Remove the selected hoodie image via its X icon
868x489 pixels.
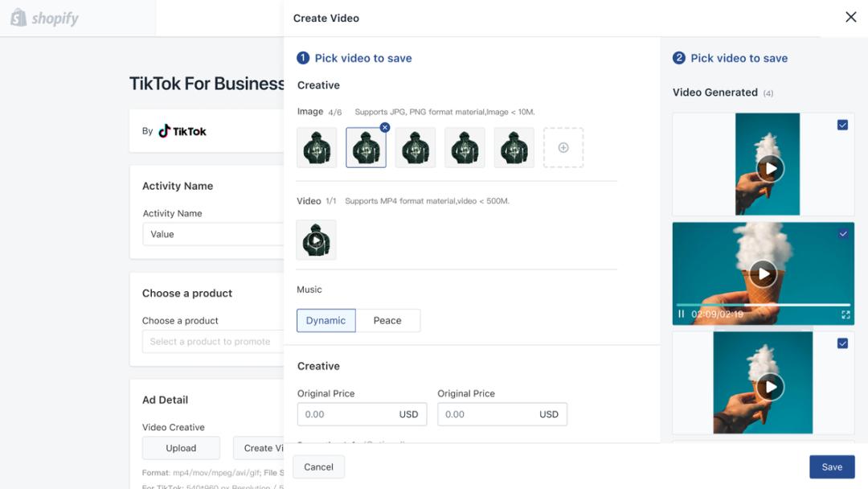[384, 127]
